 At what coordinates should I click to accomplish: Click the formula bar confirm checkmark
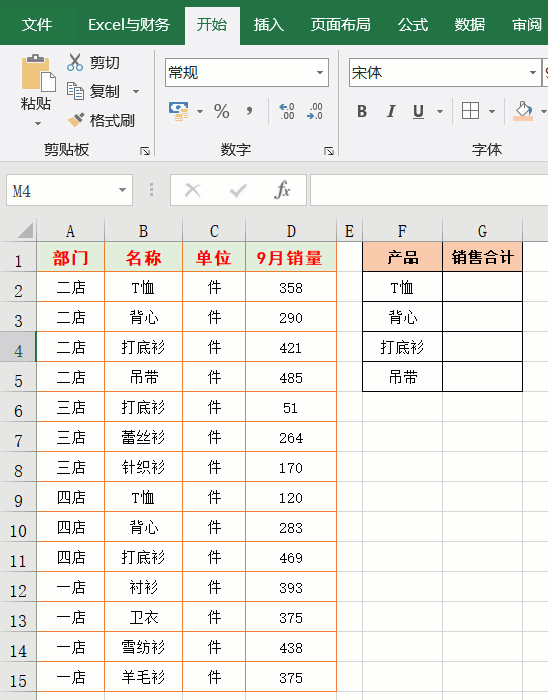tap(238, 191)
